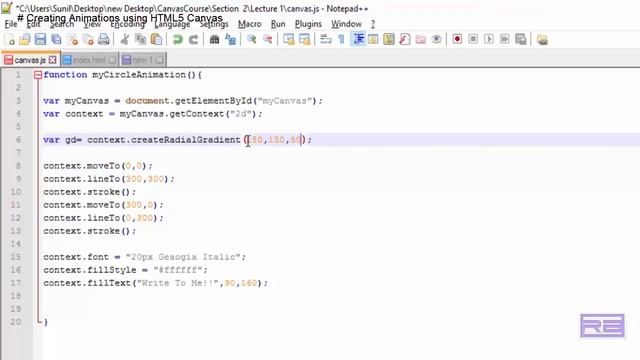Click line number 20 in the margin
This screenshot has width=640, height=360.
16,322
